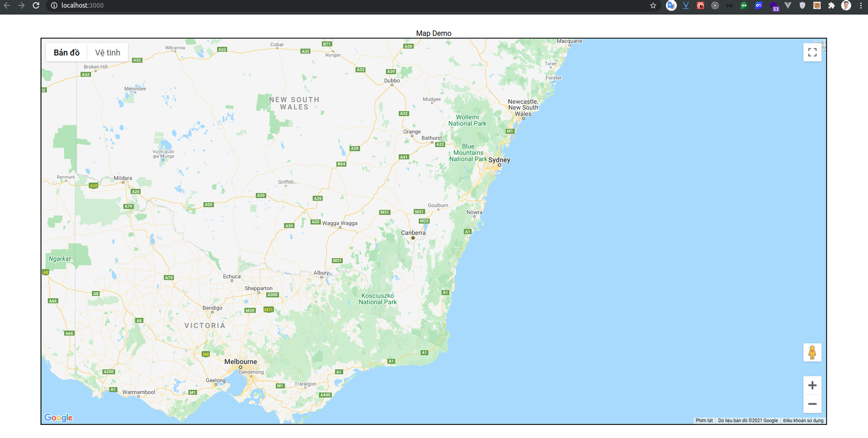Open the Chrome profile avatar
This screenshot has width=868, height=438.
[x=846, y=5]
